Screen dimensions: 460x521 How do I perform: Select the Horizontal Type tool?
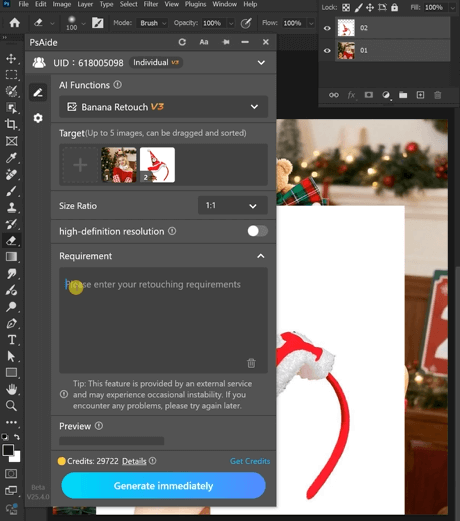11,340
